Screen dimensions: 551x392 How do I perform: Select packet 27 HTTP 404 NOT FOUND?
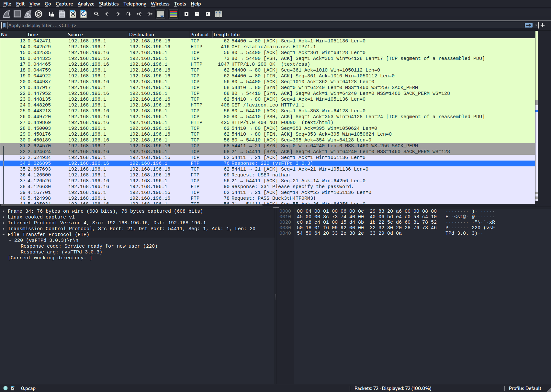coord(267,123)
